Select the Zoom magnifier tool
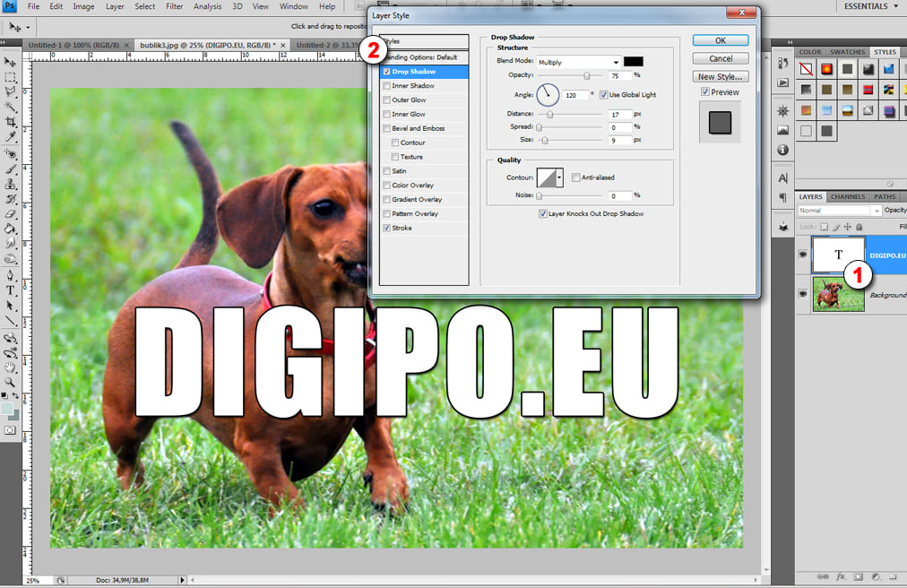The height and width of the screenshot is (588, 907). (11, 382)
